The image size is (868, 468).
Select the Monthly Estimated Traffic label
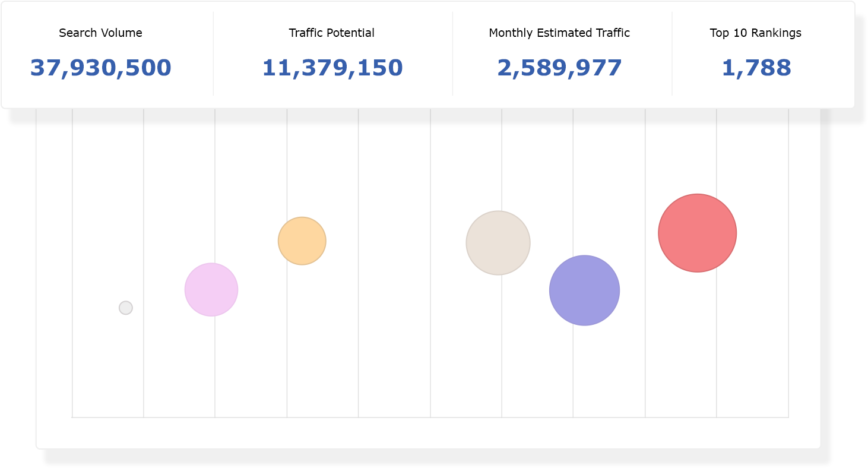pos(559,33)
